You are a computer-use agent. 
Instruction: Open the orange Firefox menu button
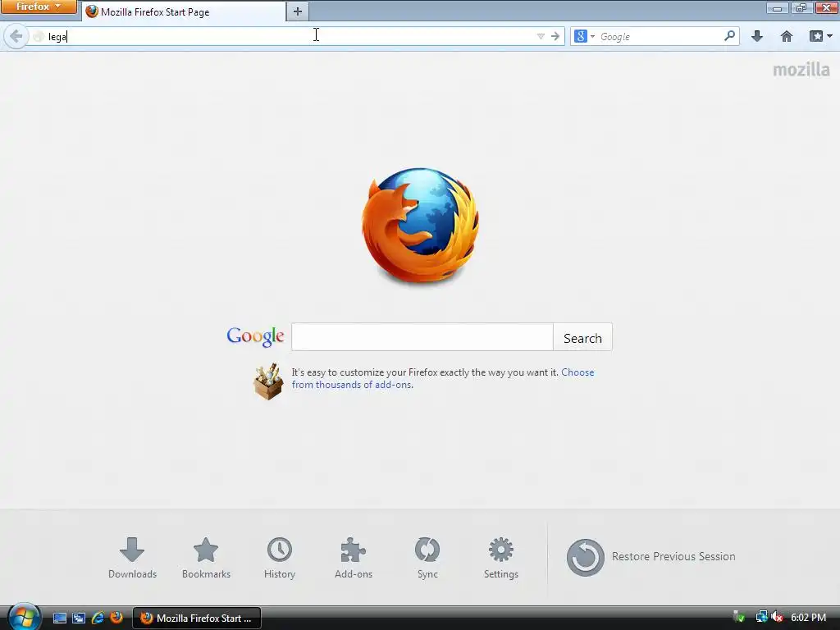(39, 7)
